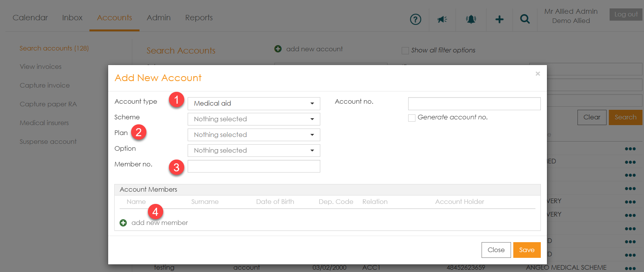Screen dimensions: 644x272
Task: Click the plus icon in top bar
Action: click(x=499, y=19)
